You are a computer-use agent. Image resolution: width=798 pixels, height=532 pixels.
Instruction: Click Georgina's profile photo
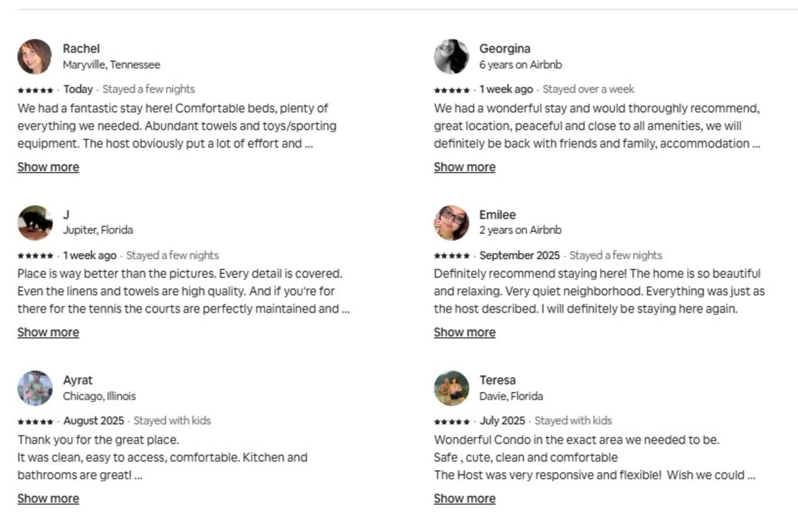coord(451,57)
